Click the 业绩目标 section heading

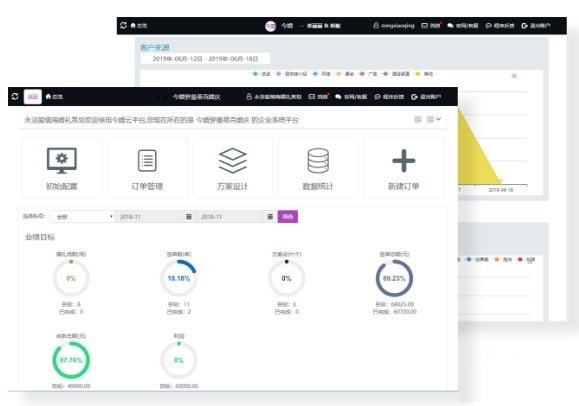(x=40, y=237)
